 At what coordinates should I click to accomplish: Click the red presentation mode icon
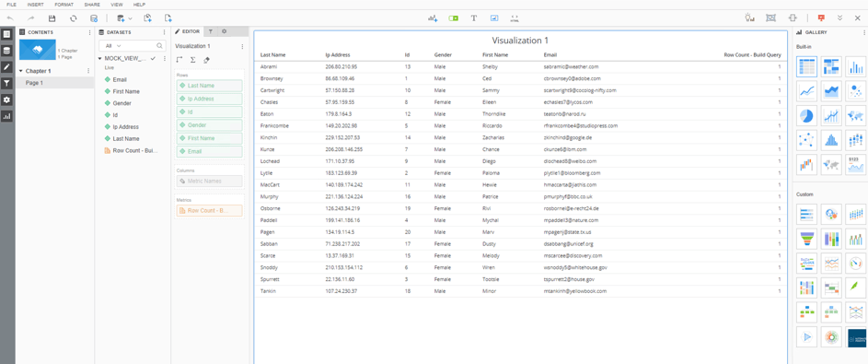coord(821,18)
